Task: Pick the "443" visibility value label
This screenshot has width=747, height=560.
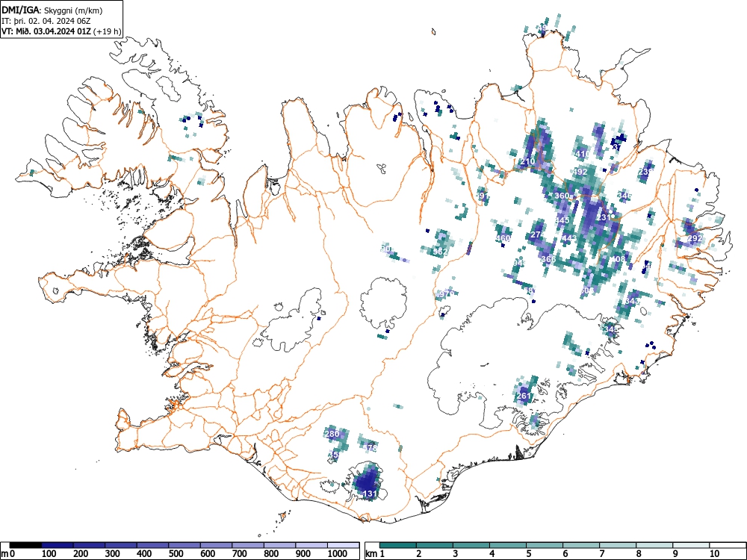Action: [569, 238]
